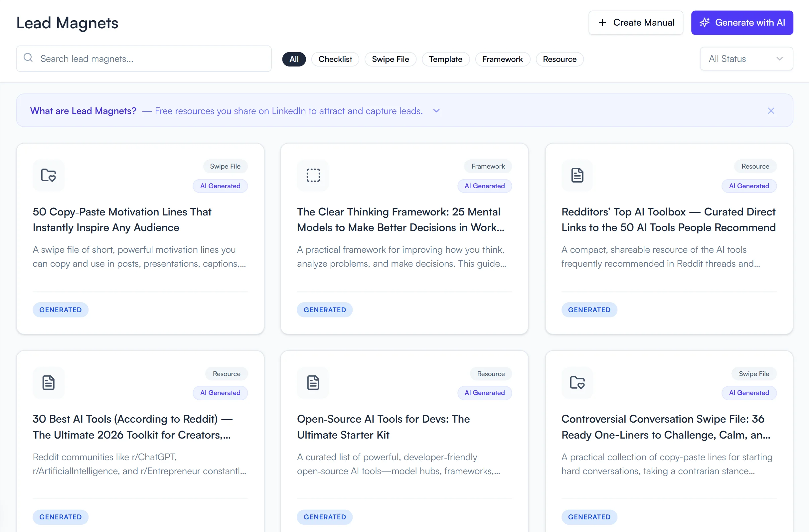809x532 pixels.
Task: Select the Checklist filter
Action: (x=335, y=59)
